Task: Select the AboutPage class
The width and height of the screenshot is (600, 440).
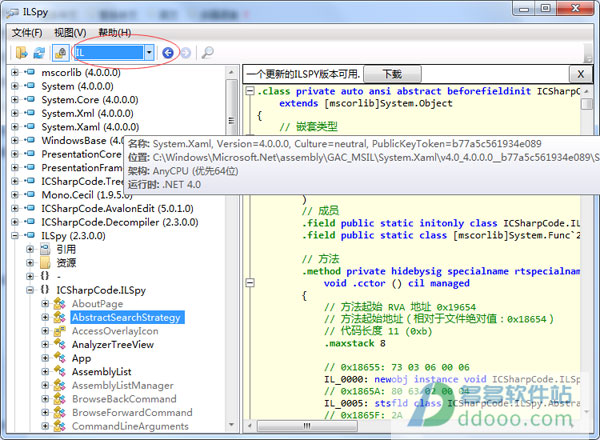Action: (98, 304)
